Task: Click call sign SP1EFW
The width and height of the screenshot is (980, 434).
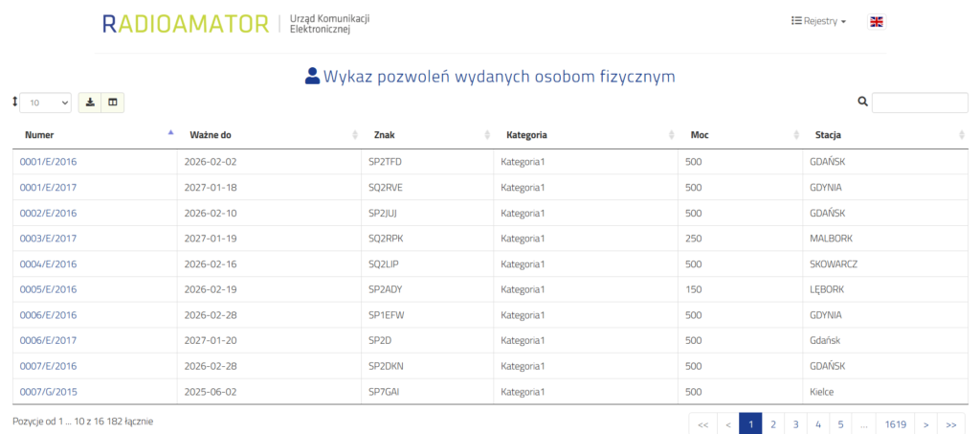Action: pos(387,315)
